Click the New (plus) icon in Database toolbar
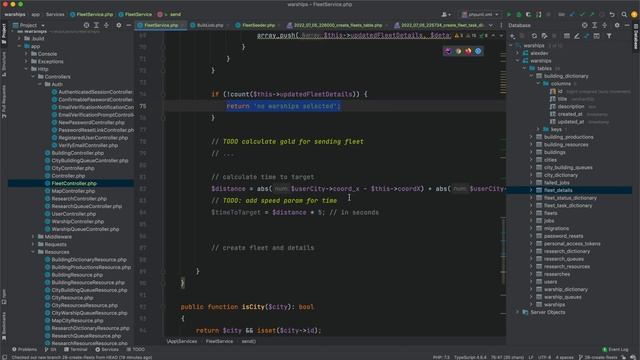The height and width of the screenshot is (360, 640). pos(513,36)
